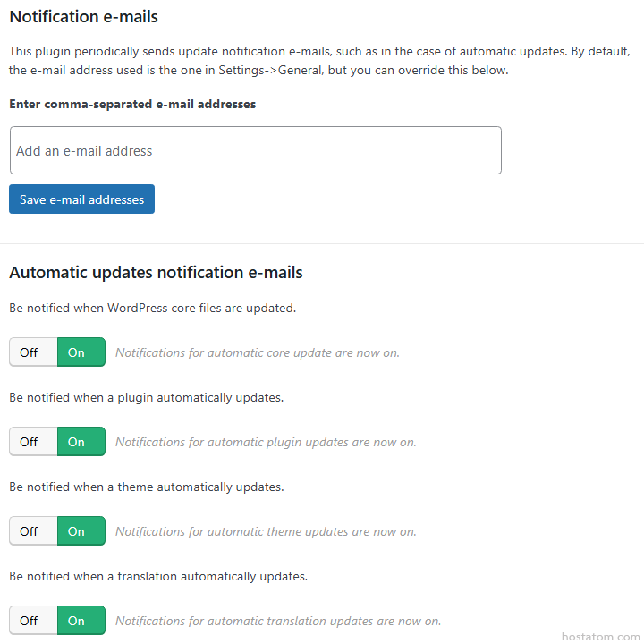The height and width of the screenshot is (644, 644).
Task: Select On for core files update notifications
Action: pyautogui.click(x=80, y=352)
